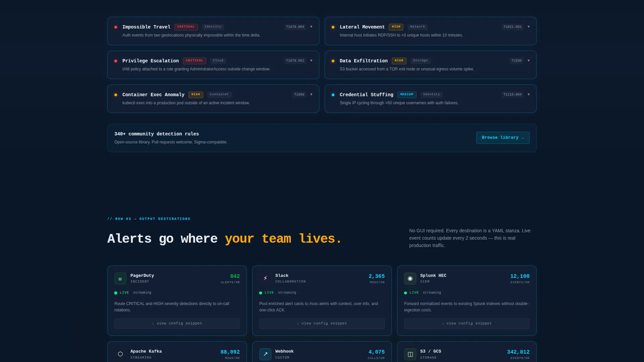Click HIGH badge on Data Exfiltration
The image size is (644, 362).
coord(399,61)
